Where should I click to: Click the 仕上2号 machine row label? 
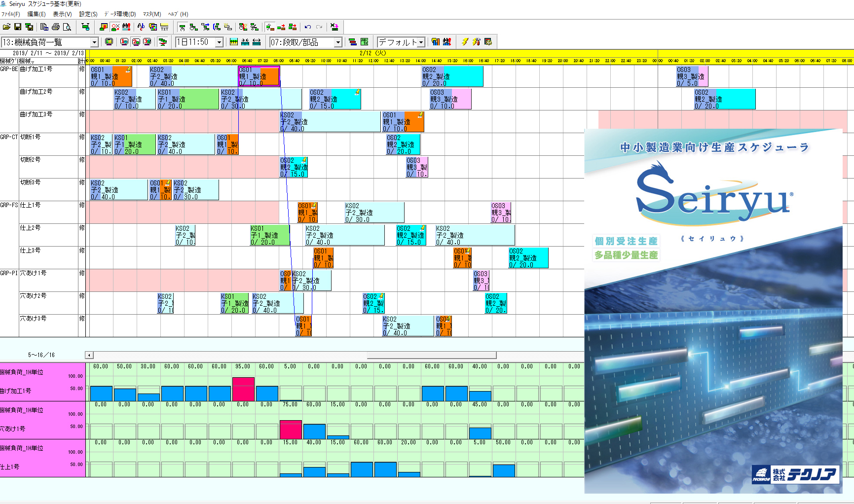pos(31,228)
